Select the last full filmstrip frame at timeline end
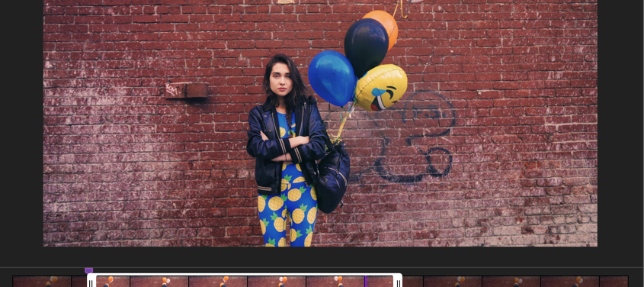Viewport: 644px width, 287px height. (569, 282)
